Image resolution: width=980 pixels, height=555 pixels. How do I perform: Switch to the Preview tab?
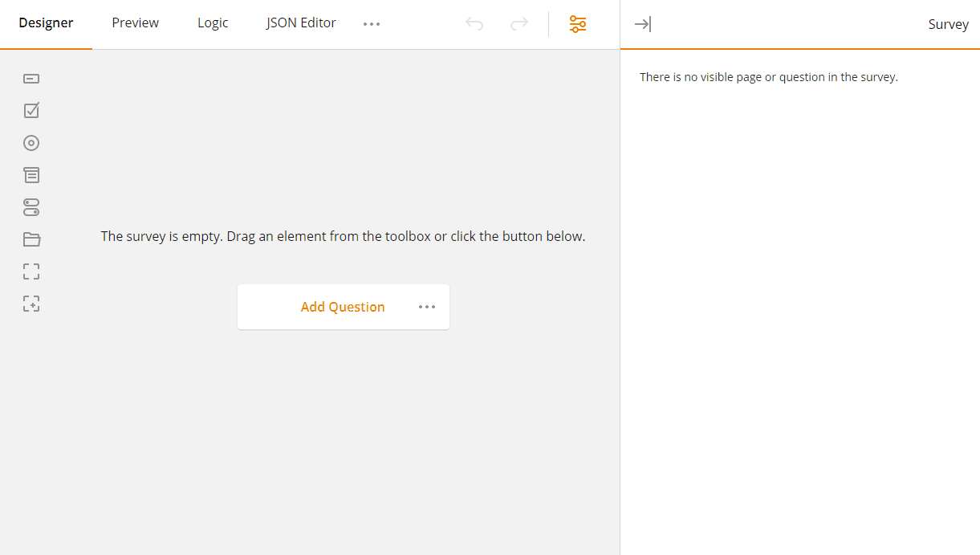tap(134, 22)
